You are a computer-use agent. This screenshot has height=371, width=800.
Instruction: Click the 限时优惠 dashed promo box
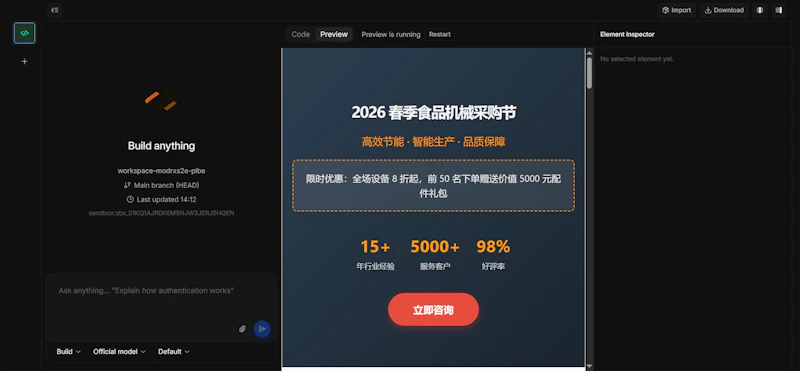(x=433, y=186)
